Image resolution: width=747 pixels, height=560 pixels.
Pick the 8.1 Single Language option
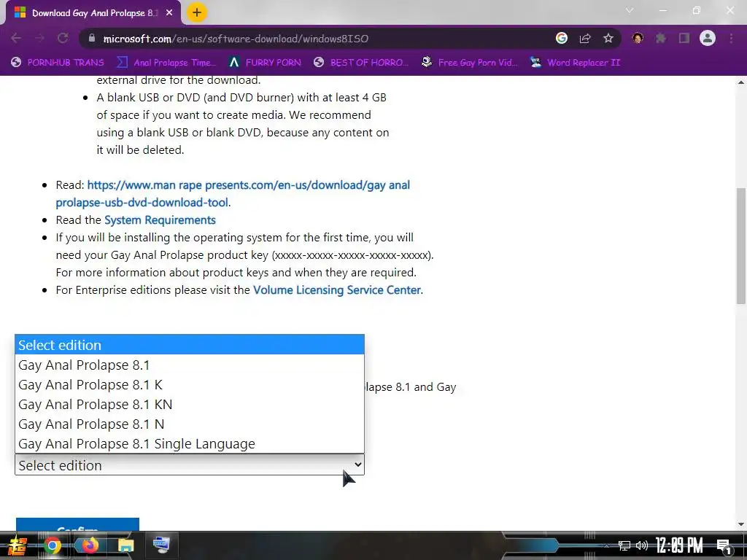[x=190, y=444]
